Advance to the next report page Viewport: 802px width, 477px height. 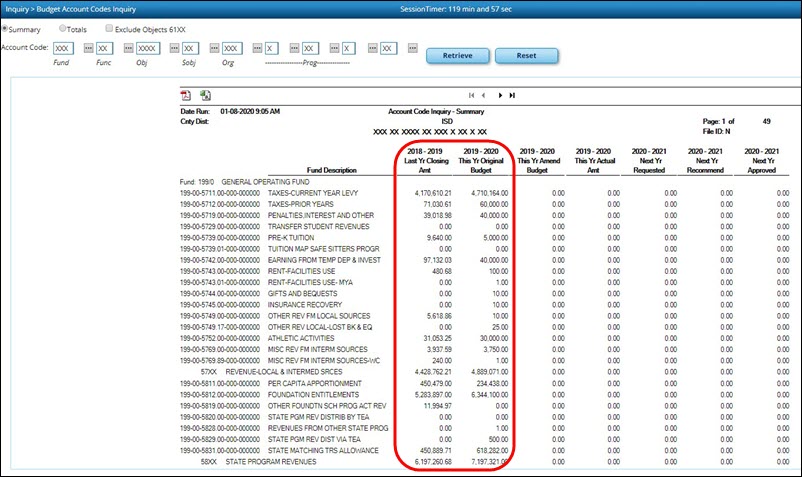pos(500,95)
